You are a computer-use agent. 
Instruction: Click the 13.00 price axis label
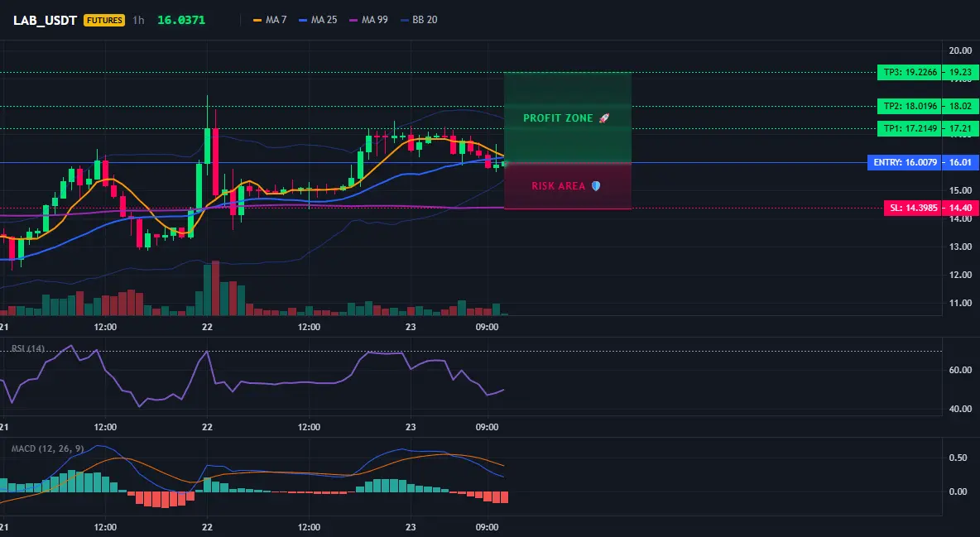pos(960,247)
